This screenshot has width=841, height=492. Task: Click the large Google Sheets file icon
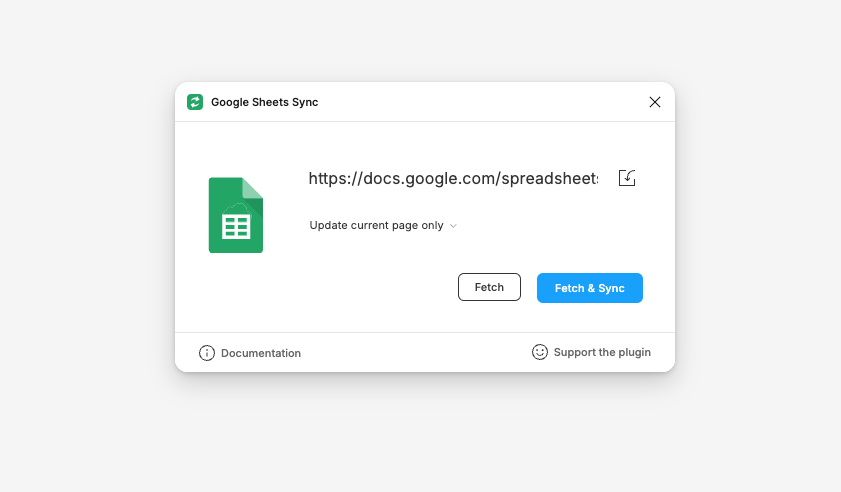(235, 216)
